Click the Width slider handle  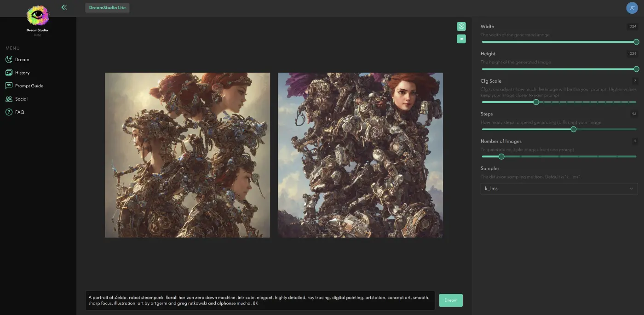point(636,42)
